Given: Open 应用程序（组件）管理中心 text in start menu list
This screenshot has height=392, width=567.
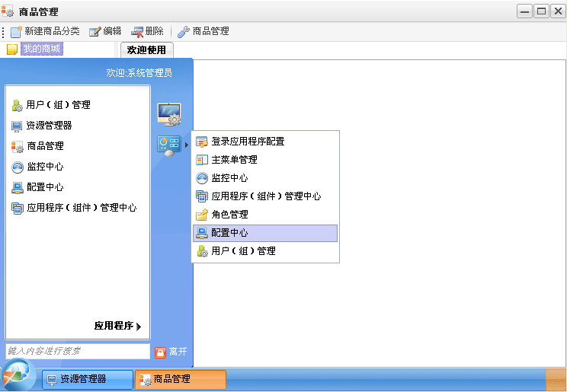Looking at the screenshot, I should coord(82,208).
